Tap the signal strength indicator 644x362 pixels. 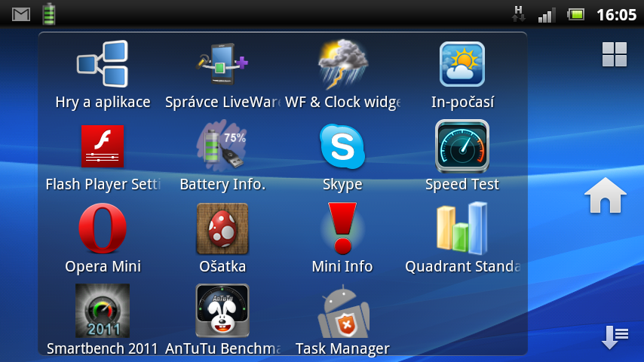point(547,15)
